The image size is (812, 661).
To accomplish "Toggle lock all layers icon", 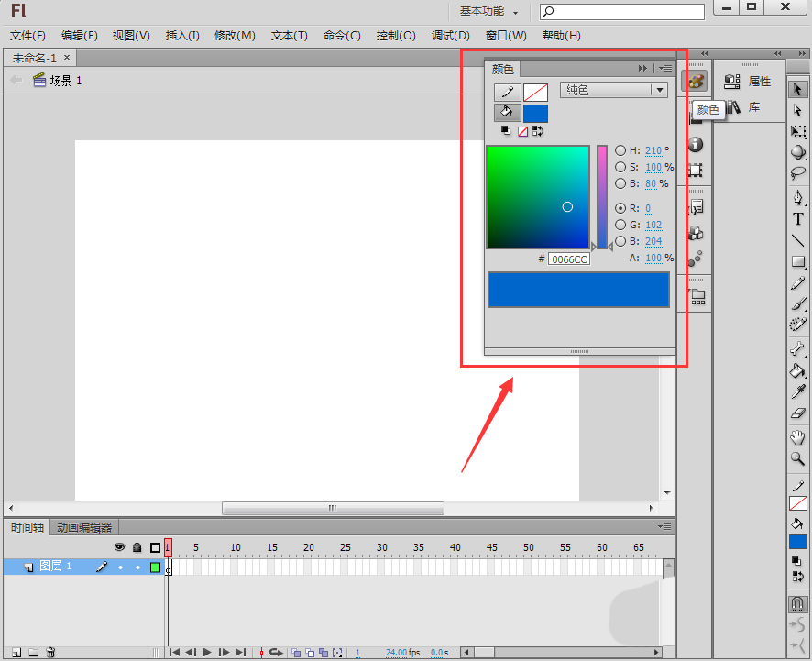I will coord(137,547).
